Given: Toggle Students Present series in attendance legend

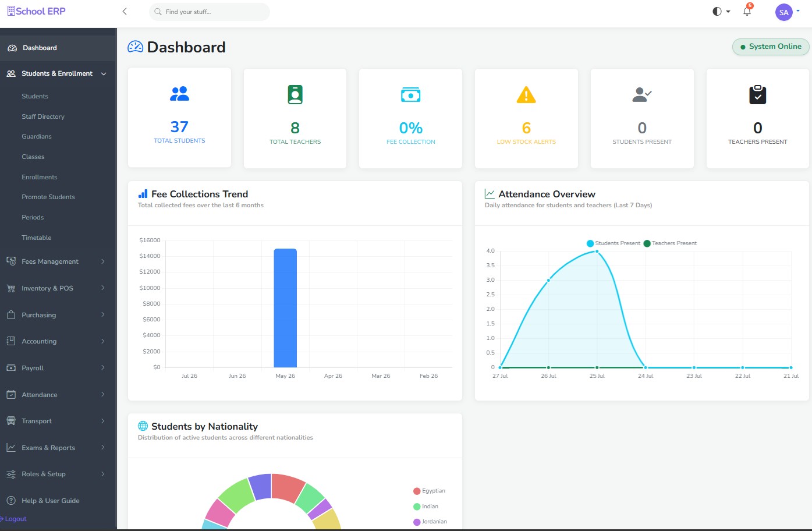Looking at the screenshot, I should pos(614,243).
